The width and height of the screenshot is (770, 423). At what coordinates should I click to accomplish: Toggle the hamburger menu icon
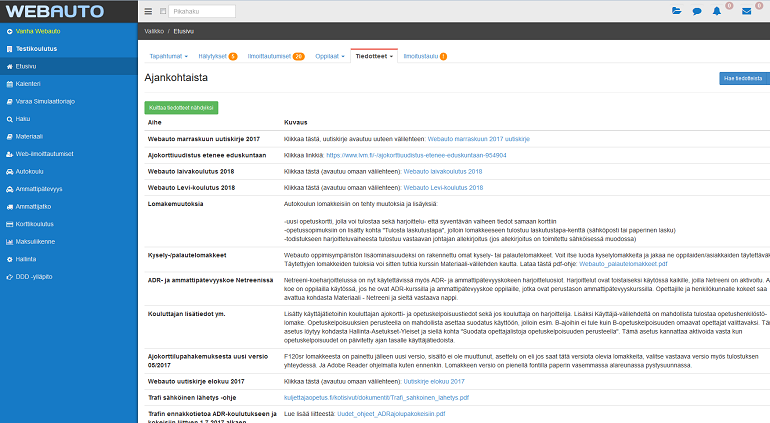pos(148,11)
